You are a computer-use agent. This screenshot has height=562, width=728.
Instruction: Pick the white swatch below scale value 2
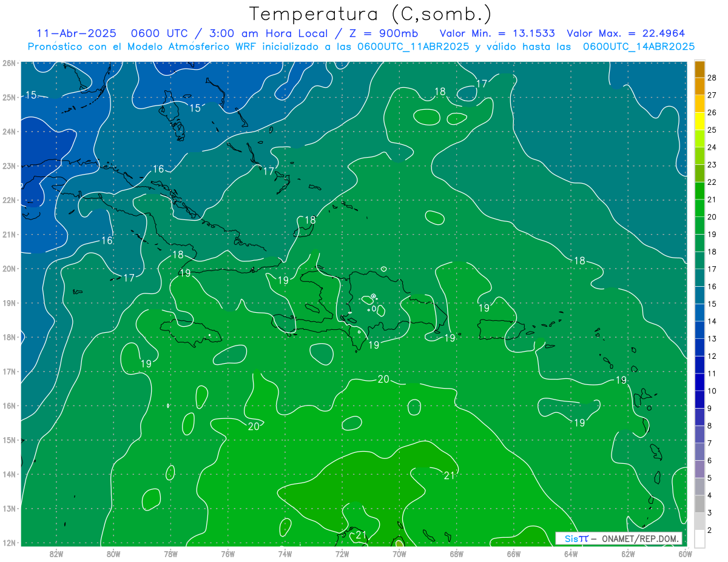coord(699,538)
